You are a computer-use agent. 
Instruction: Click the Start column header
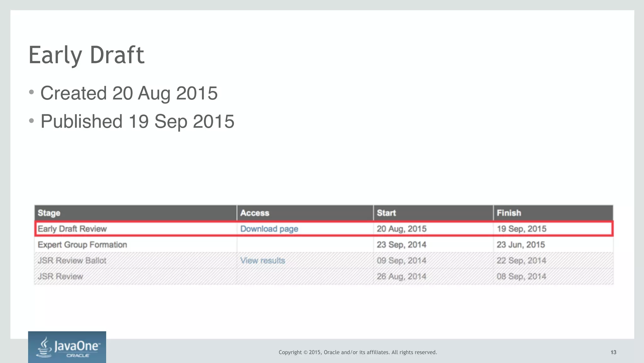386,213
